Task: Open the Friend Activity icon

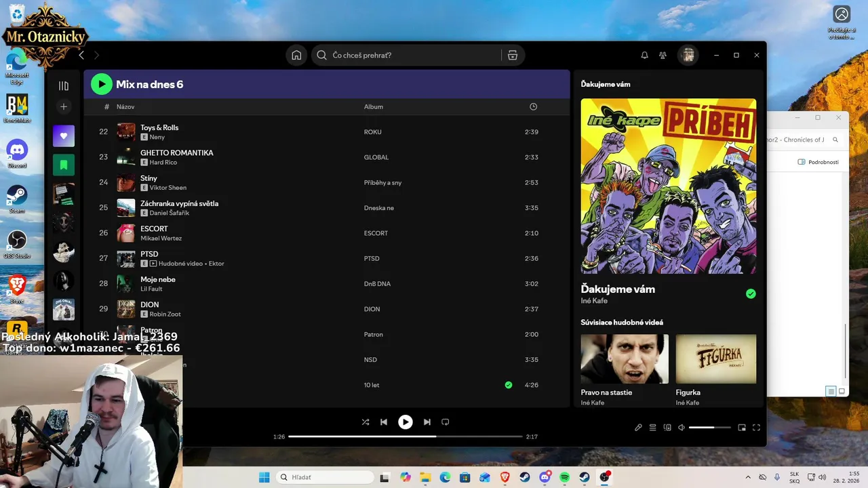Action: [x=663, y=56]
